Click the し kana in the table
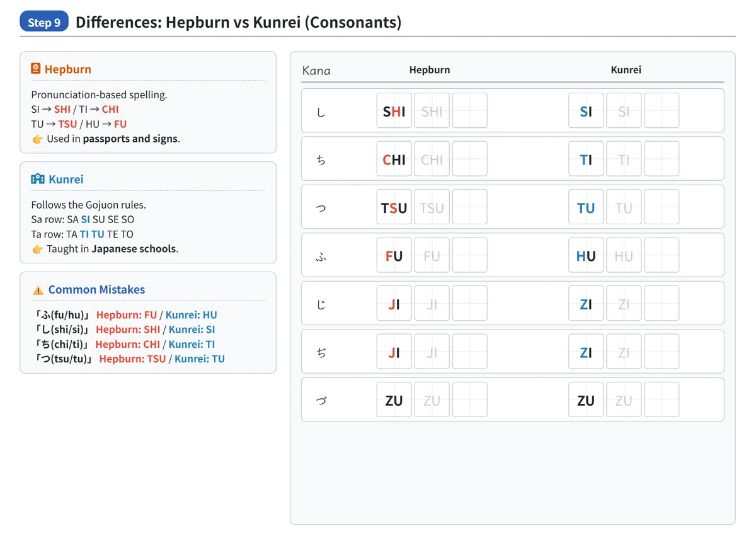This screenshot has height=535, width=756. tap(321, 112)
